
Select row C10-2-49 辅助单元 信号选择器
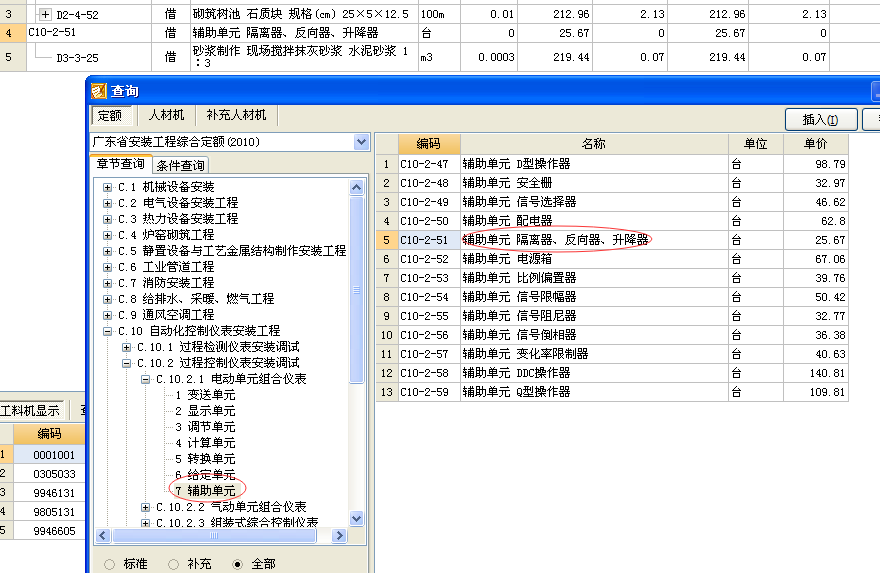point(612,203)
